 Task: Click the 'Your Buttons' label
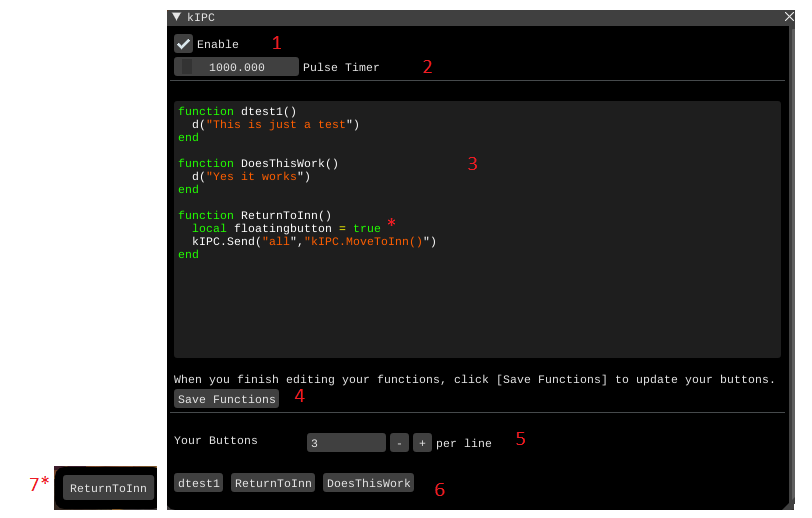pos(215,440)
